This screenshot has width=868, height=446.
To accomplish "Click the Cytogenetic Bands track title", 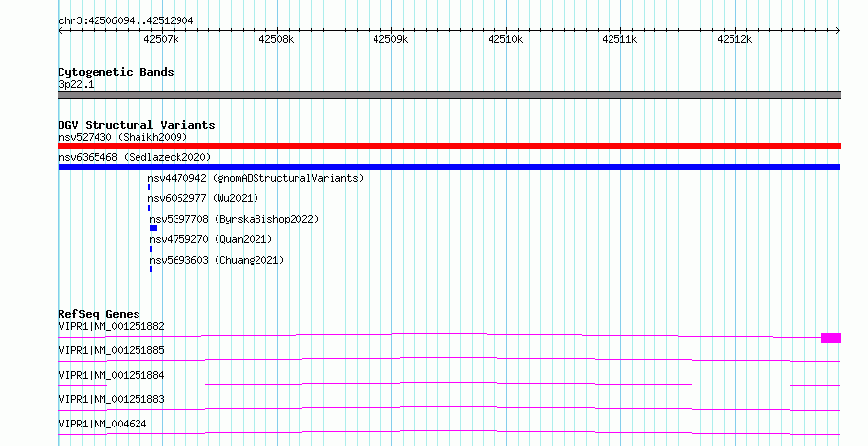I will [x=116, y=72].
